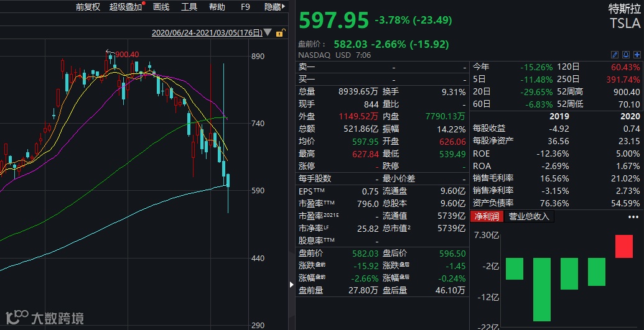Click the 现手 value 844
The image size is (644, 330).
pyautogui.click(x=371, y=104)
